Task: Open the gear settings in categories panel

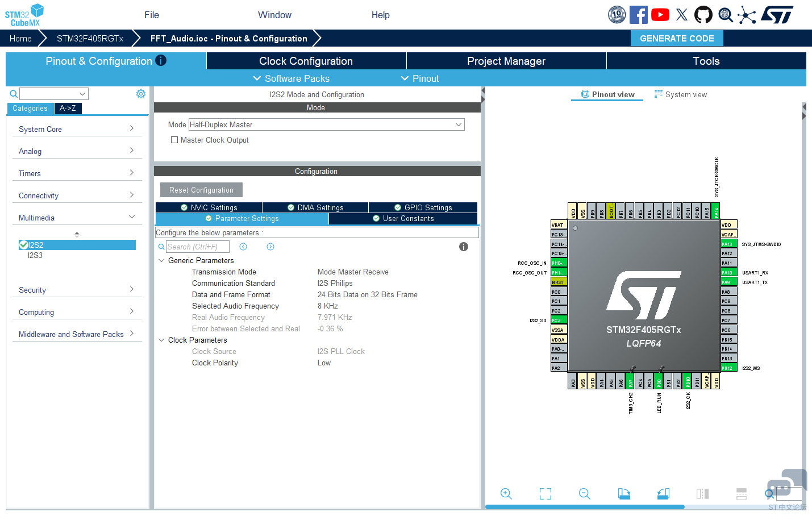Action: (141, 94)
